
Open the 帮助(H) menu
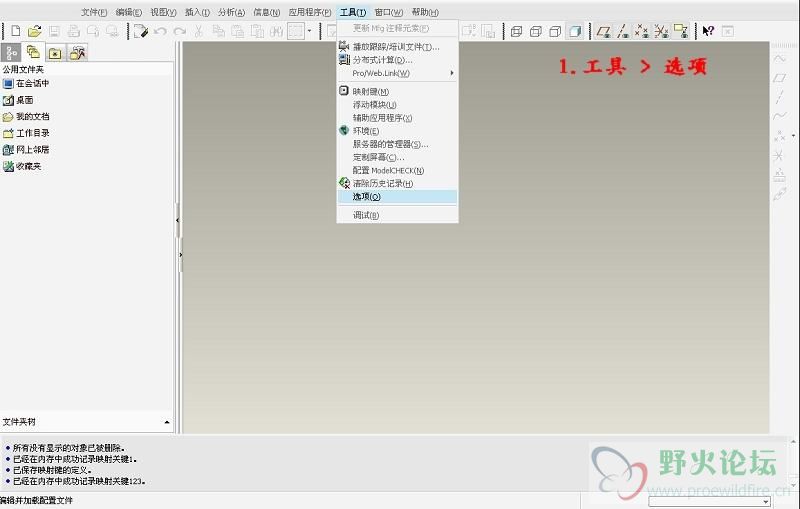coord(425,12)
